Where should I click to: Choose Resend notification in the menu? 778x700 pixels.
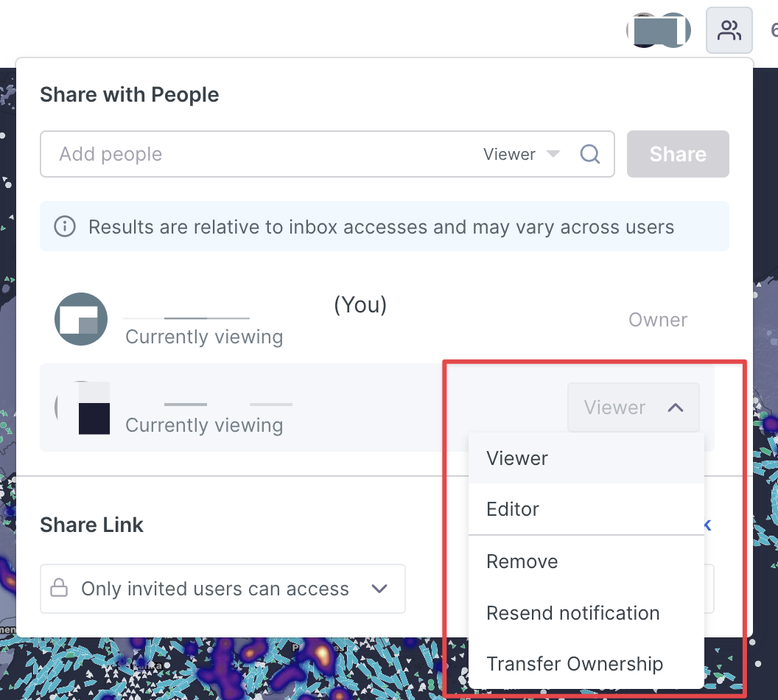coord(572,613)
